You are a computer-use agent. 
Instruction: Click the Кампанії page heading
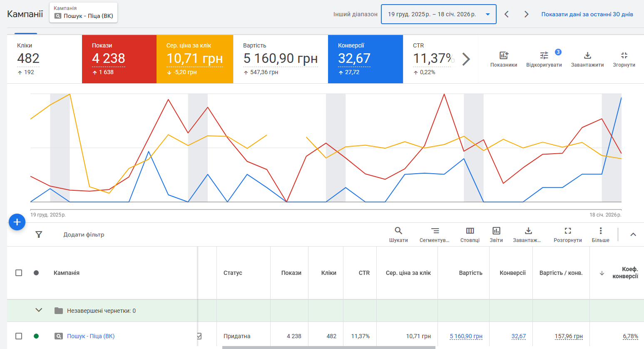(25, 14)
